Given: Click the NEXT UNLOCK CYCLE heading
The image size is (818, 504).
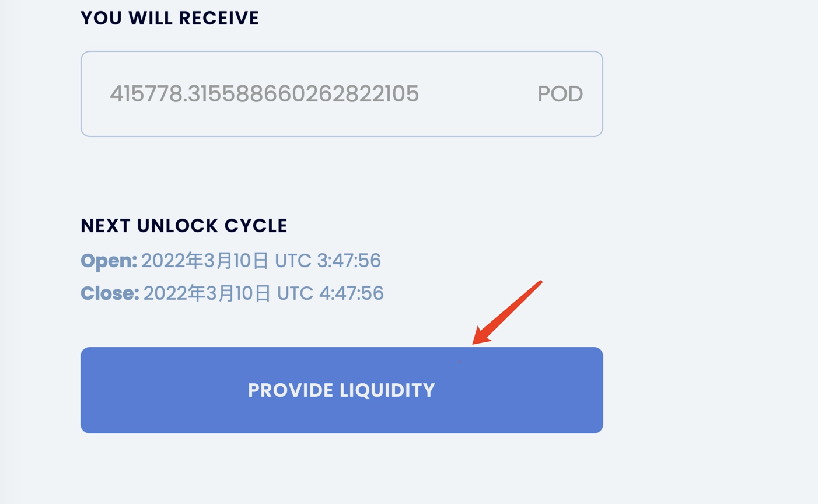Looking at the screenshot, I should (184, 226).
